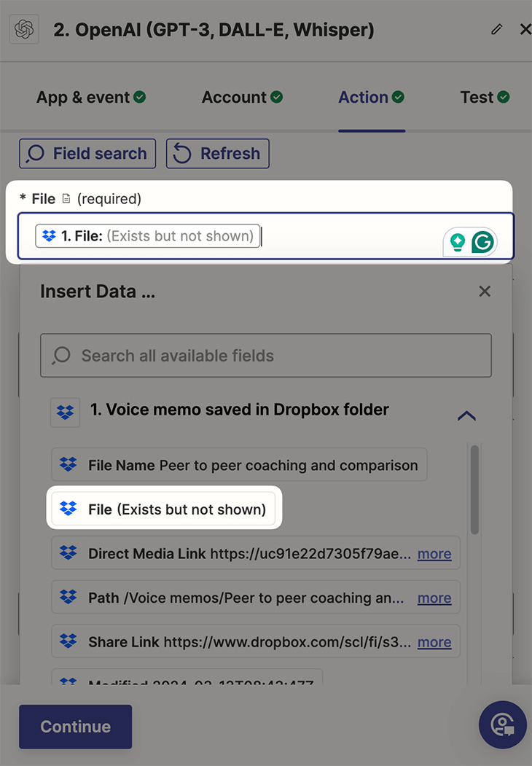Image resolution: width=532 pixels, height=766 pixels.
Task: Switch to the Account tab
Action: coord(242,97)
